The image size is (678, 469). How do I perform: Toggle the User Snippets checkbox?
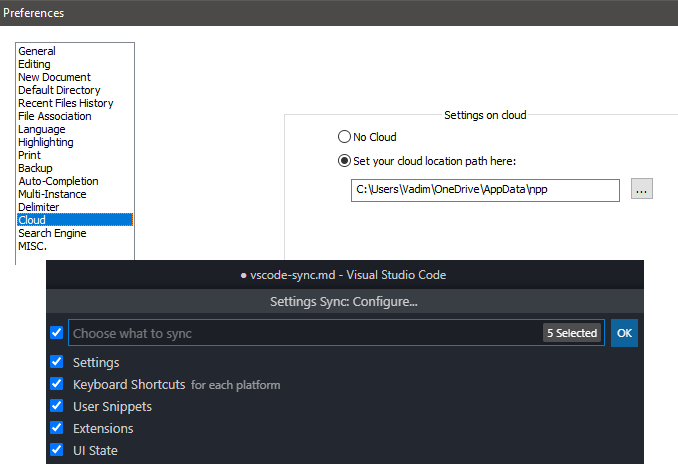pos(57,406)
